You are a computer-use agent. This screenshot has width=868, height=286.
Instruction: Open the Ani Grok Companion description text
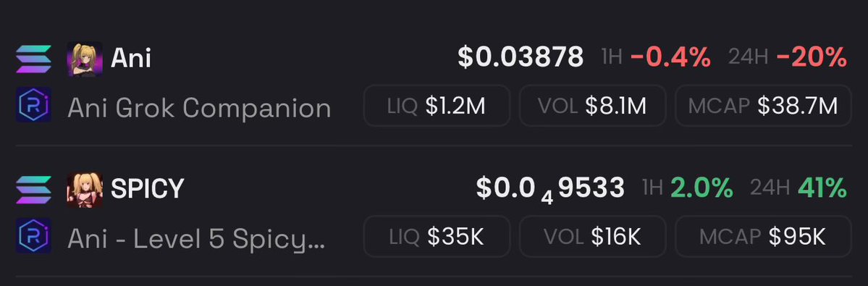[199, 108]
